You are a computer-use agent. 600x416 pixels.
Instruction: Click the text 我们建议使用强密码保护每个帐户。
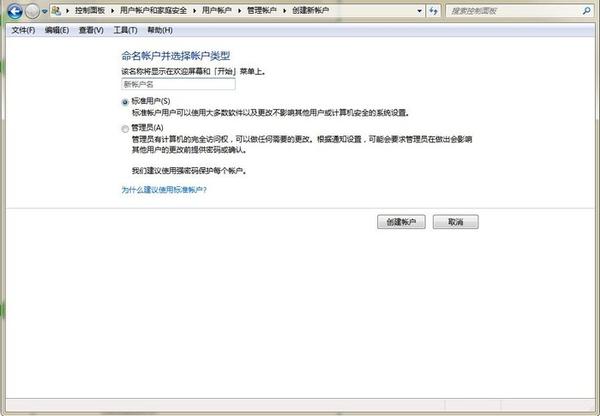[189, 171]
